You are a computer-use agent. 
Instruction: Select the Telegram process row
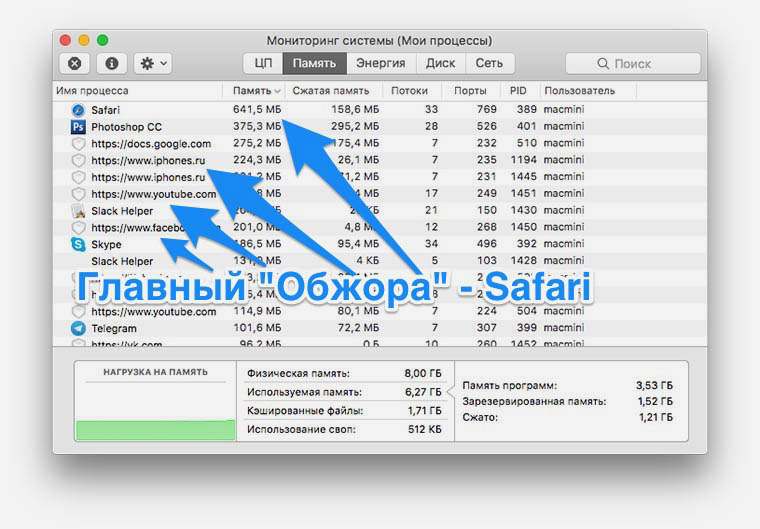click(380, 328)
